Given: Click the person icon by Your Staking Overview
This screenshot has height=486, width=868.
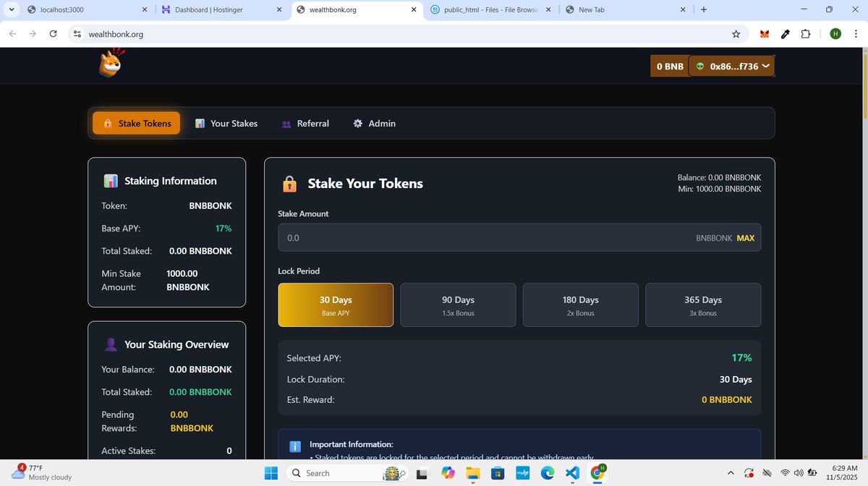Looking at the screenshot, I should point(111,344).
